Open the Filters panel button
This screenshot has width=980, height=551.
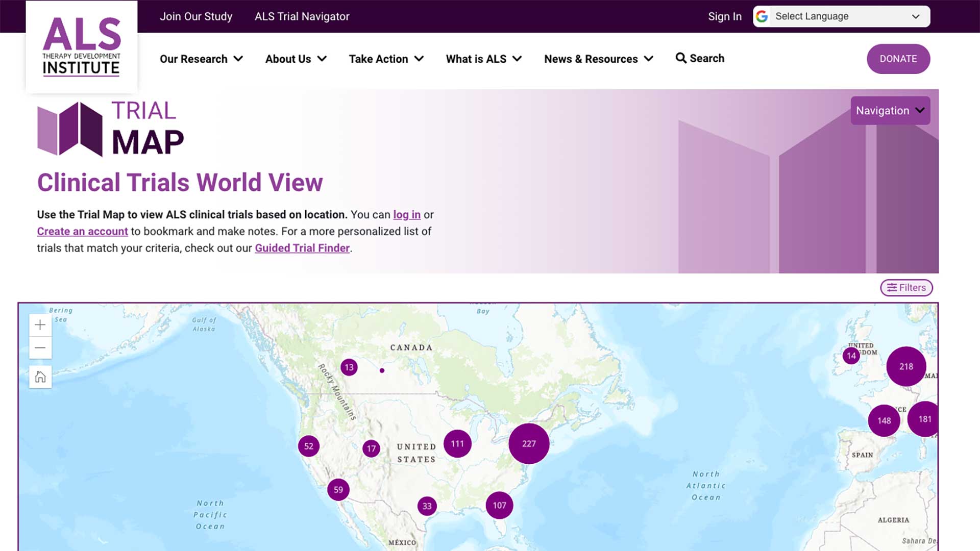click(906, 288)
